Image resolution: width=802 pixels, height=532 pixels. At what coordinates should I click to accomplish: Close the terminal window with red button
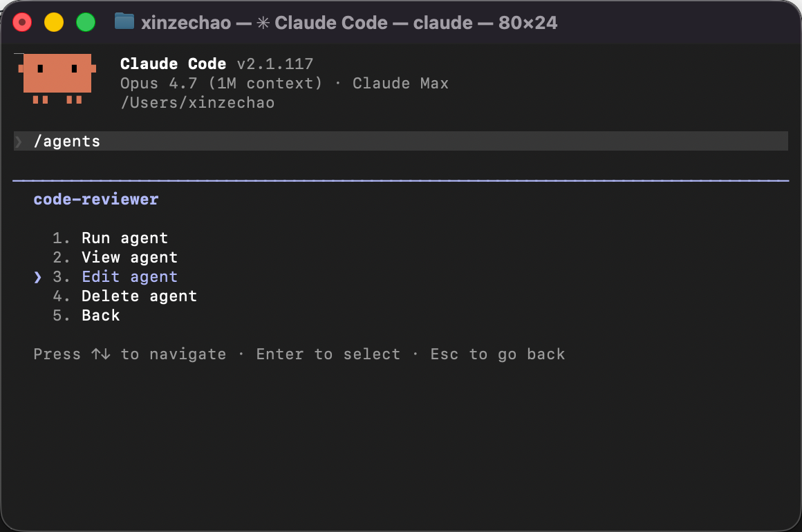(22, 23)
